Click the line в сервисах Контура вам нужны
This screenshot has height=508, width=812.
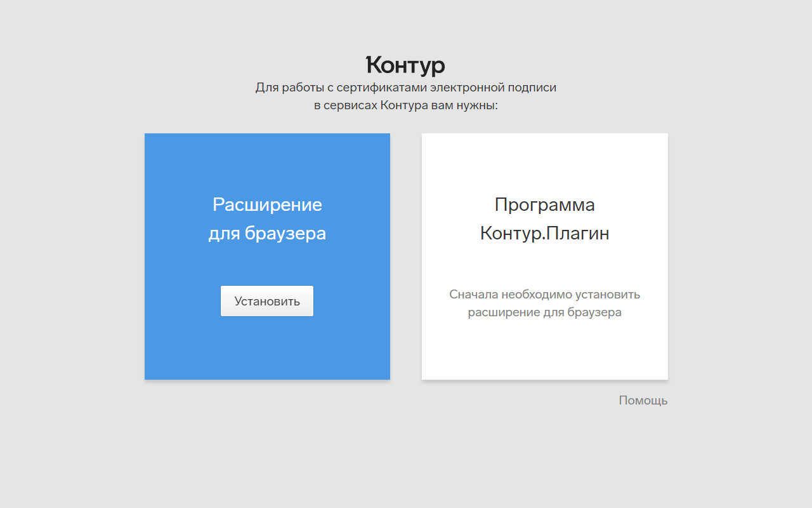coord(406,105)
